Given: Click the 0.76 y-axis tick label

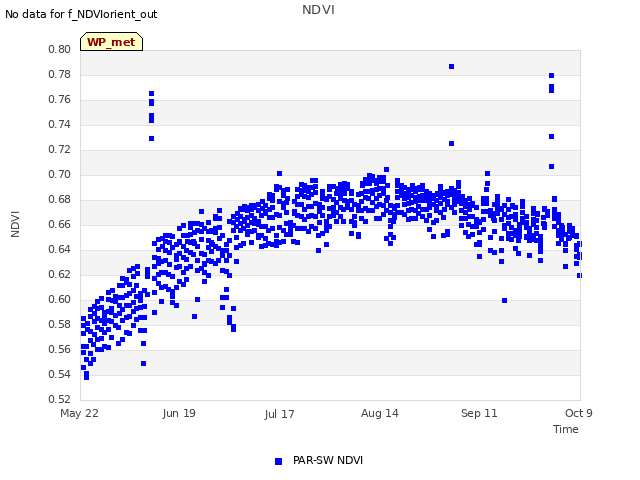Looking at the screenshot, I should point(60,100).
